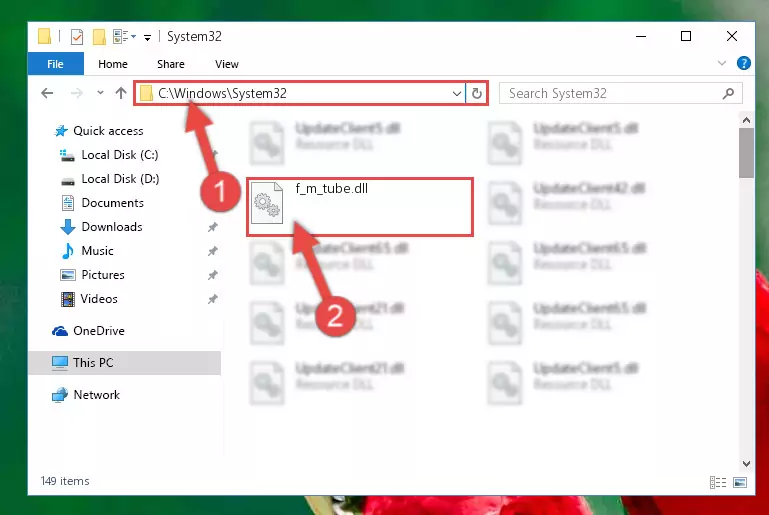Maximize the System32 window
The image size is (769, 515).
click(x=686, y=36)
